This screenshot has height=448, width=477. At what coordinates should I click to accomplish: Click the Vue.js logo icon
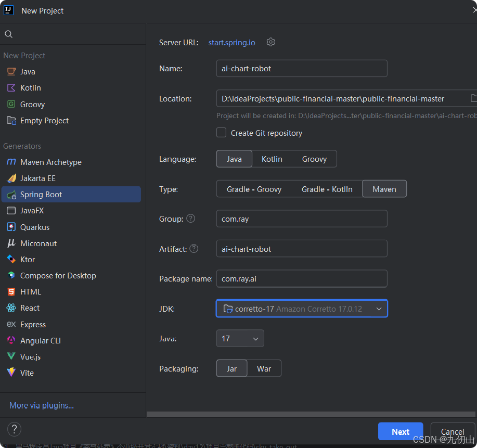point(11,356)
